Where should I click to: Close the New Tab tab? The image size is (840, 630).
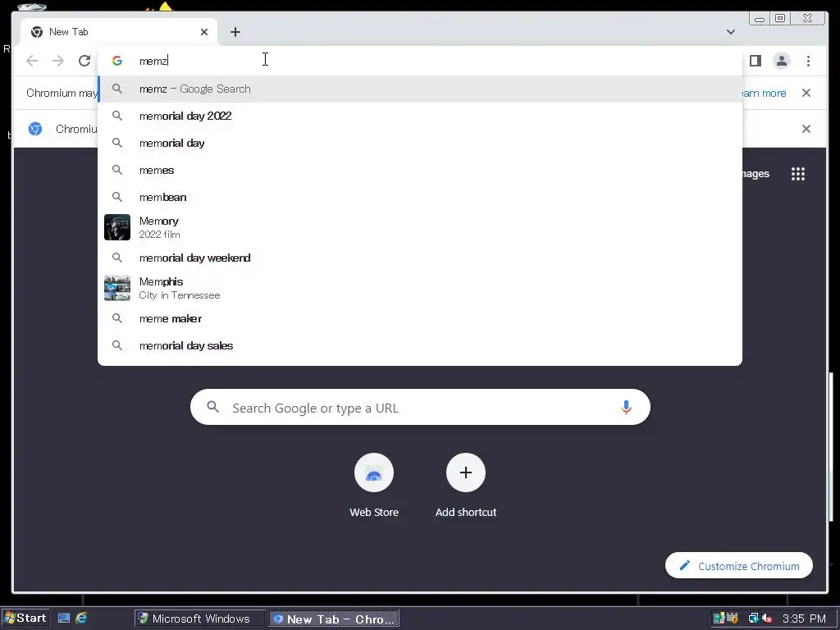204,32
